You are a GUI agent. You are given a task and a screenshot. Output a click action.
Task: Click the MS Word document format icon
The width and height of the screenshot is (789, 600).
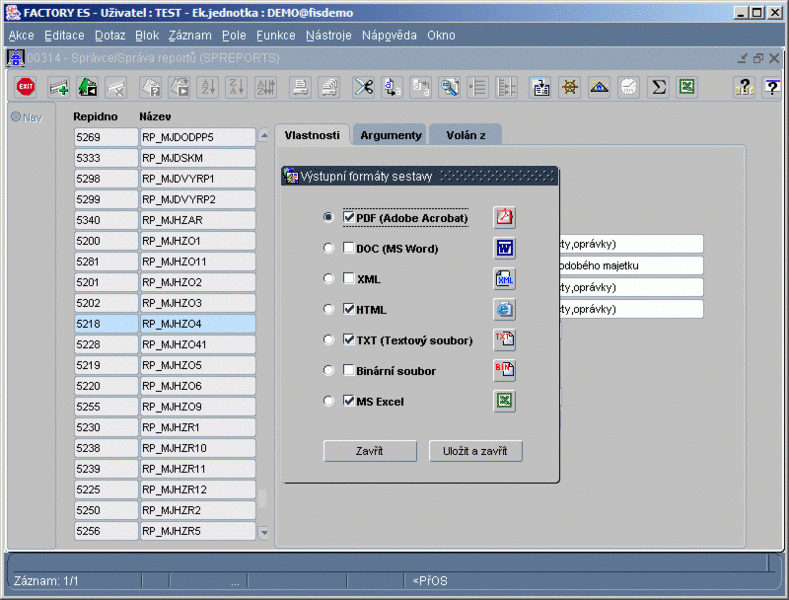tap(505, 248)
